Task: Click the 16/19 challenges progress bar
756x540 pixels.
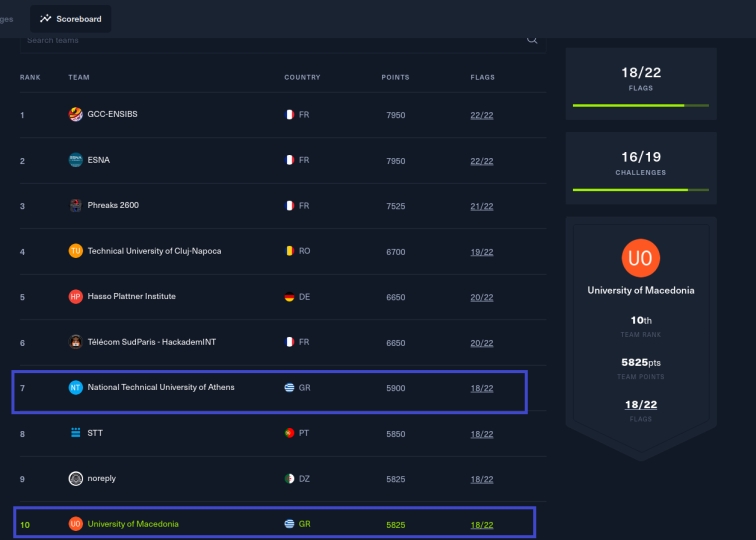Action: [641, 190]
